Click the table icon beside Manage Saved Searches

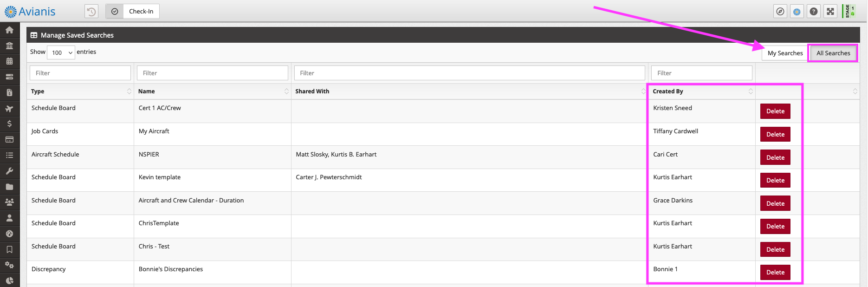34,35
